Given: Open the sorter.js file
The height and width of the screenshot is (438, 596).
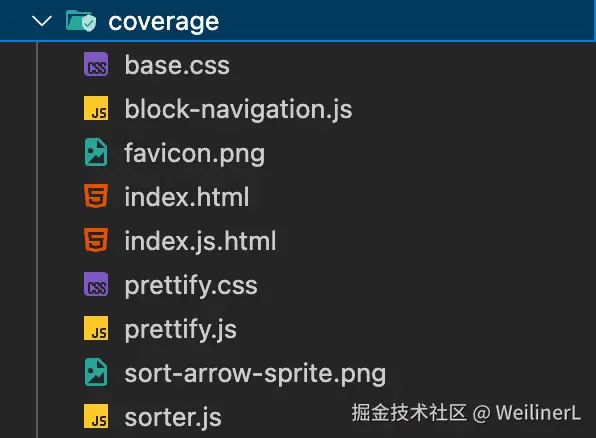Looking at the screenshot, I should (x=173, y=417).
